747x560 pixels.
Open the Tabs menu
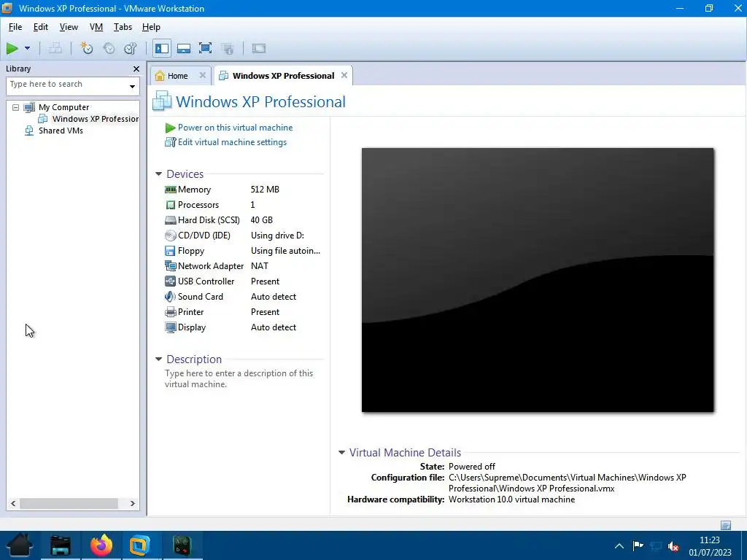click(x=123, y=27)
